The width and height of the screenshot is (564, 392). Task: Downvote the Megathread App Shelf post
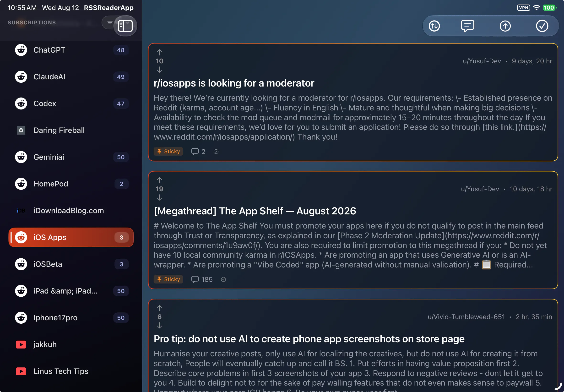point(159,197)
